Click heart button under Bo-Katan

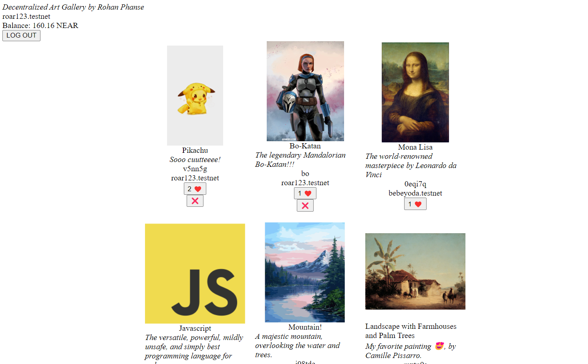tap(305, 194)
